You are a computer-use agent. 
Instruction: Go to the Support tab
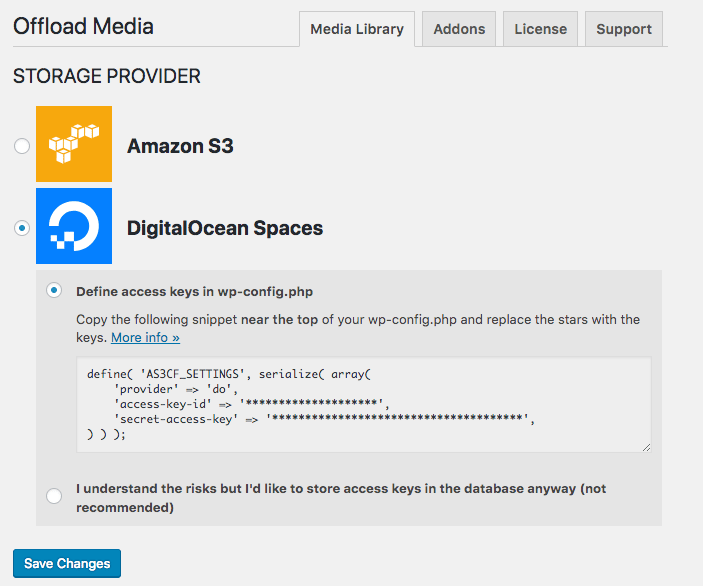(624, 29)
